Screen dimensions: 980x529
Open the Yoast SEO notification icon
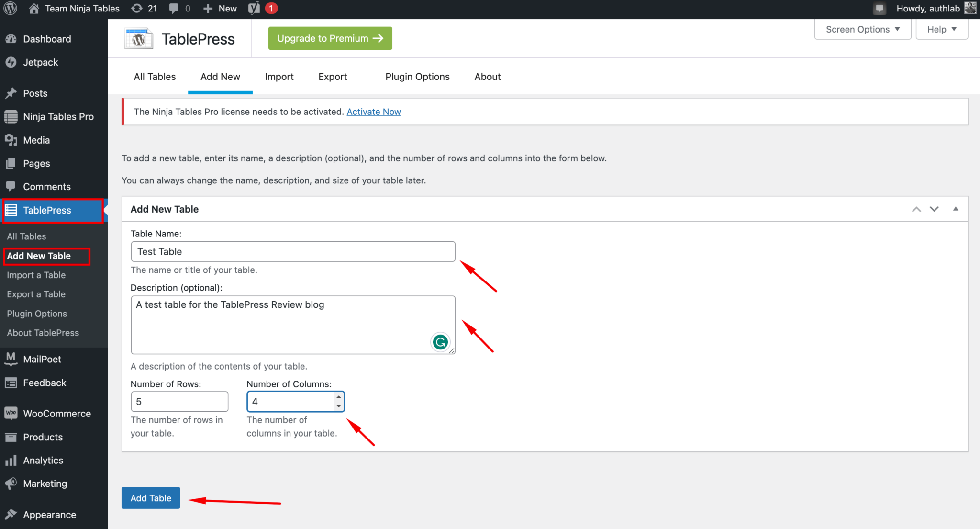[255, 8]
